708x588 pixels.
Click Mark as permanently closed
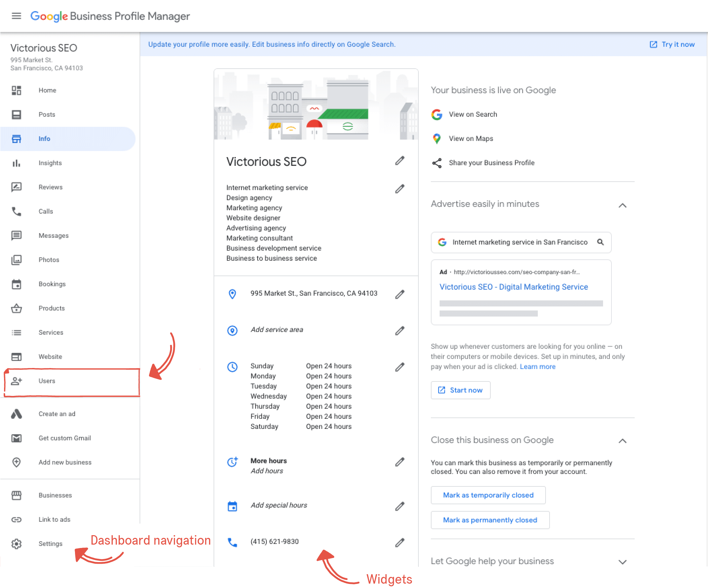[490, 520]
